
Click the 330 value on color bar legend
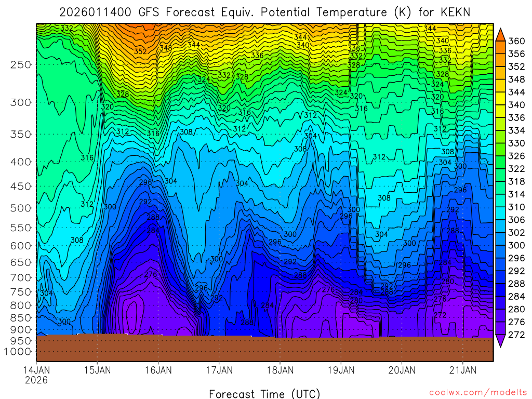coord(516,143)
